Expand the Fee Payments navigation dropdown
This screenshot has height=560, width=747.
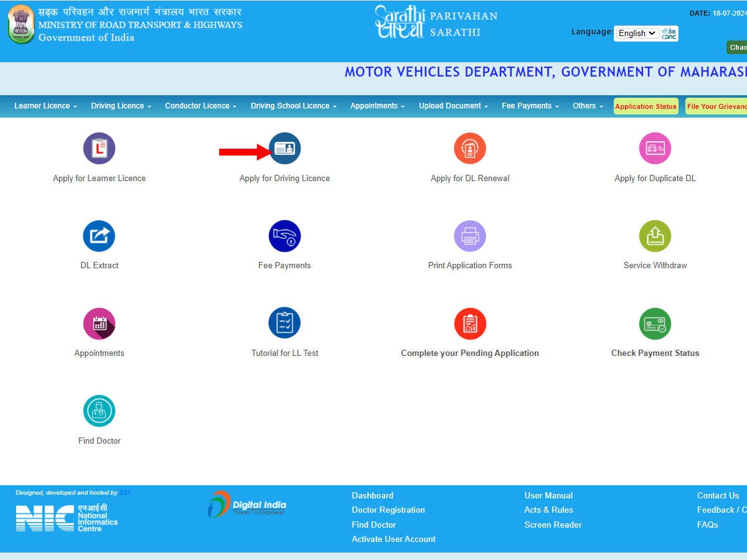(x=530, y=106)
